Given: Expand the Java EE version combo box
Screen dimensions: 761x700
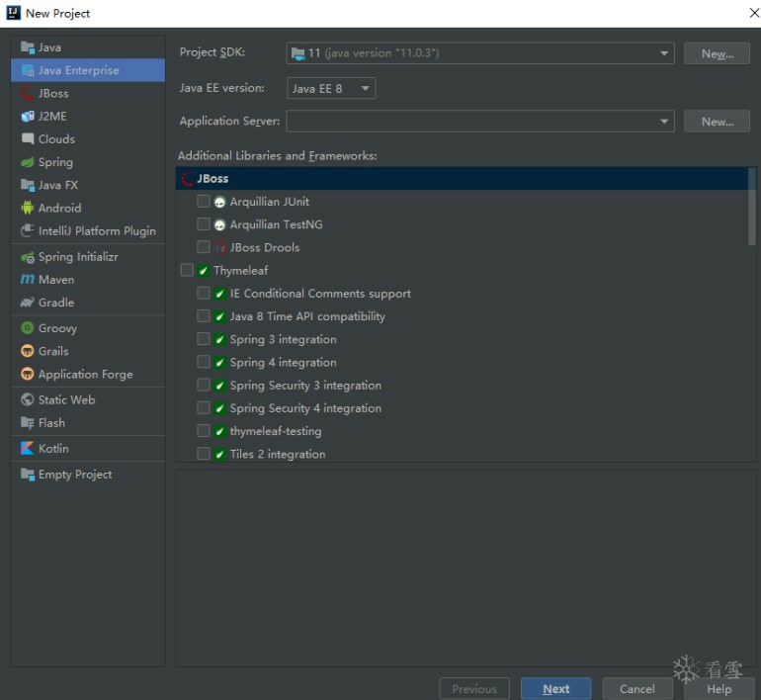Looking at the screenshot, I should click(331, 89).
